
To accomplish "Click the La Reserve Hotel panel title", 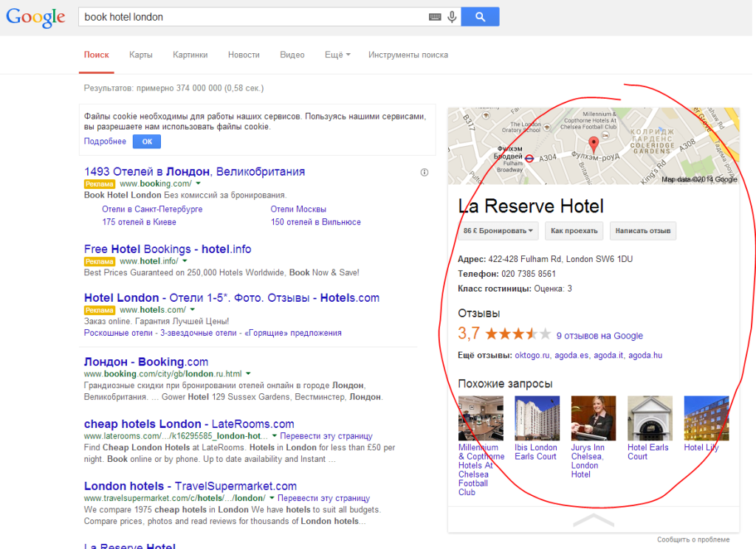I will pos(530,207).
